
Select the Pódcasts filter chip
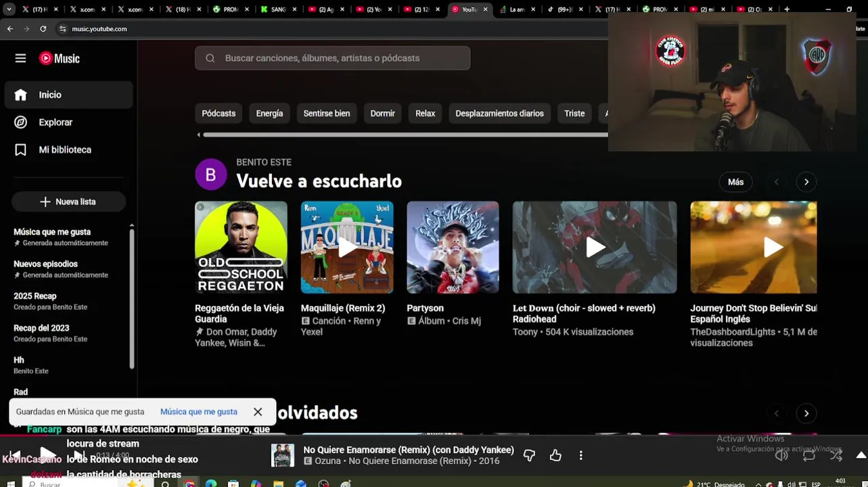(219, 114)
